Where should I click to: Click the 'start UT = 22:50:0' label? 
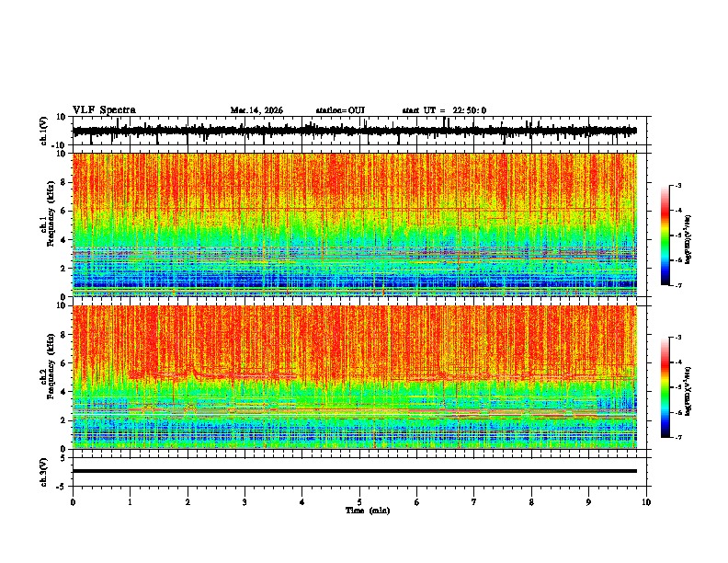coord(444,110)
